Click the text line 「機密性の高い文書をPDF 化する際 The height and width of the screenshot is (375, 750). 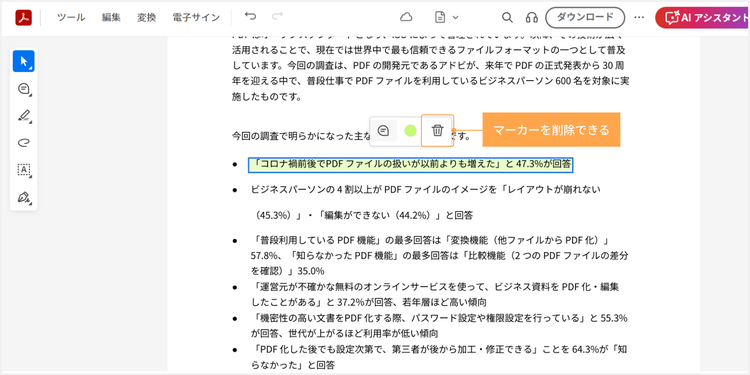pos(439,318)
